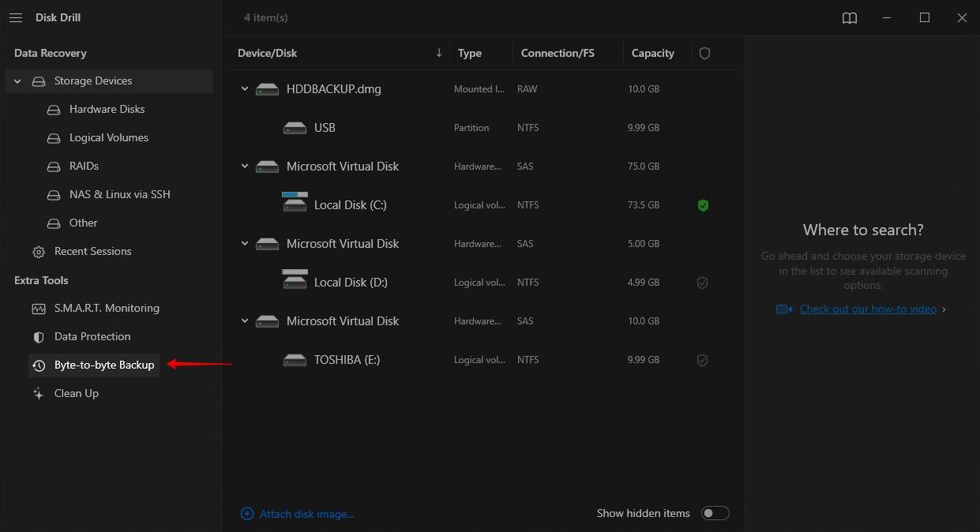The width and height of the screenshot is (980, 532).
Task: Click the shield column header icon
Action: [x=704, y=54]
